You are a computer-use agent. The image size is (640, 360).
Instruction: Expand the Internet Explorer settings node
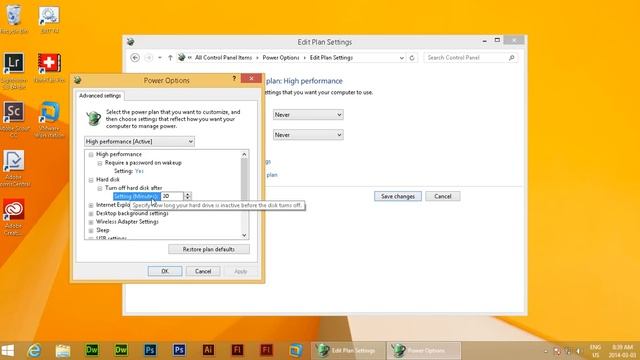[91, 205]
